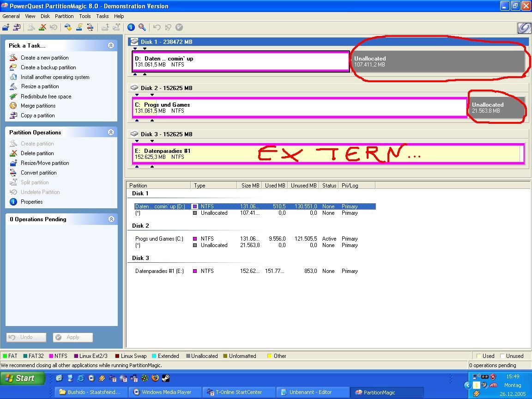Click the Apply changes checkmark toolbar icon

click(x=179, y=27)
